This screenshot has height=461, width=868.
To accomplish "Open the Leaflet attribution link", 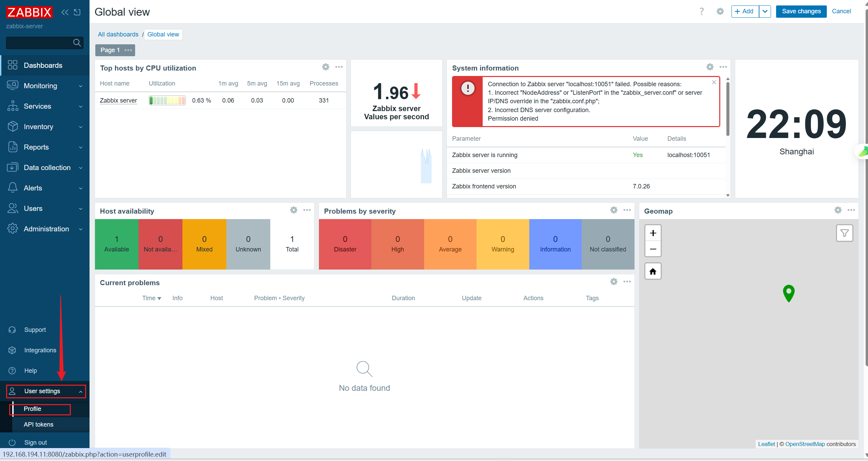I will click(767, 444).
